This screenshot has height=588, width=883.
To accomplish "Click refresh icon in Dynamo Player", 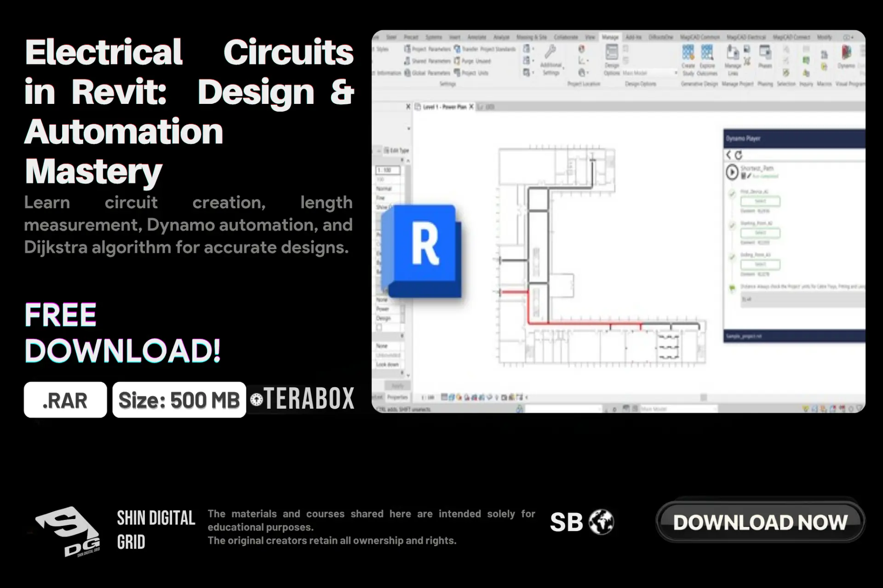I will (x=739, y=155).
